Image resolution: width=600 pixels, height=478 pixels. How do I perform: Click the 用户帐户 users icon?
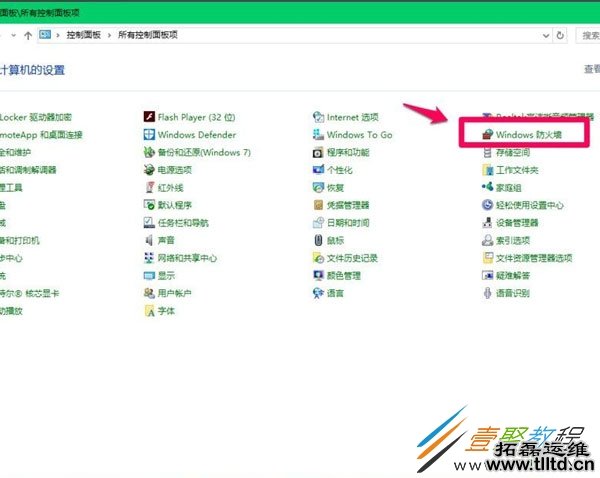tap(149, 293)
